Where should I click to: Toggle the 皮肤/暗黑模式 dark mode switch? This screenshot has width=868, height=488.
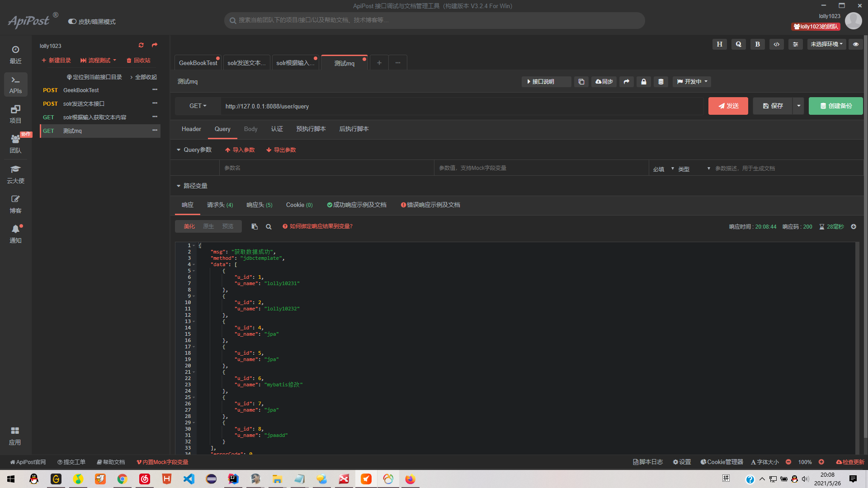click(72, 22)
